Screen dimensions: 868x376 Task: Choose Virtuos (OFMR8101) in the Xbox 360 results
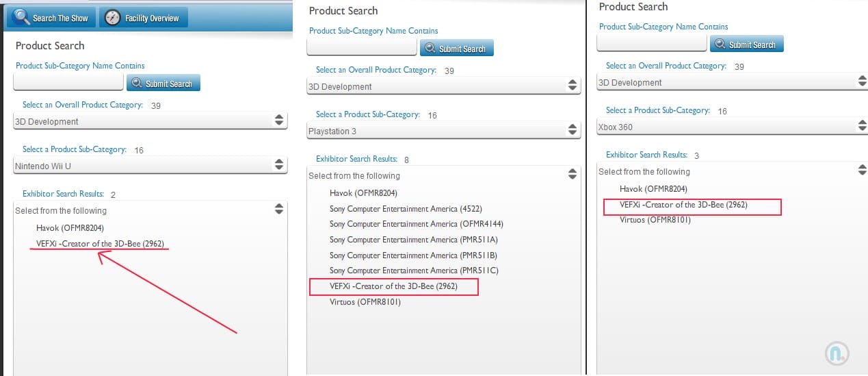click(655, 220)
